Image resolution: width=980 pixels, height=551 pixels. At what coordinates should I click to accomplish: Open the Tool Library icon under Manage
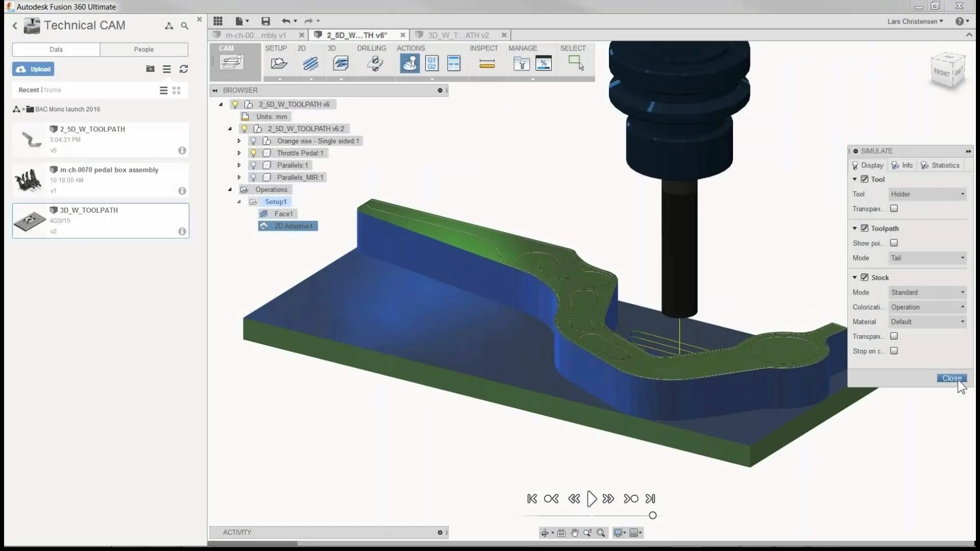[x=521, y=64]
